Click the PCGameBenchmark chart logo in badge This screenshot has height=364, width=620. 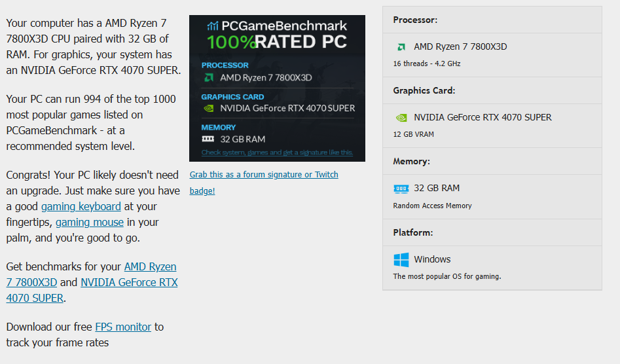pos(213,26)
